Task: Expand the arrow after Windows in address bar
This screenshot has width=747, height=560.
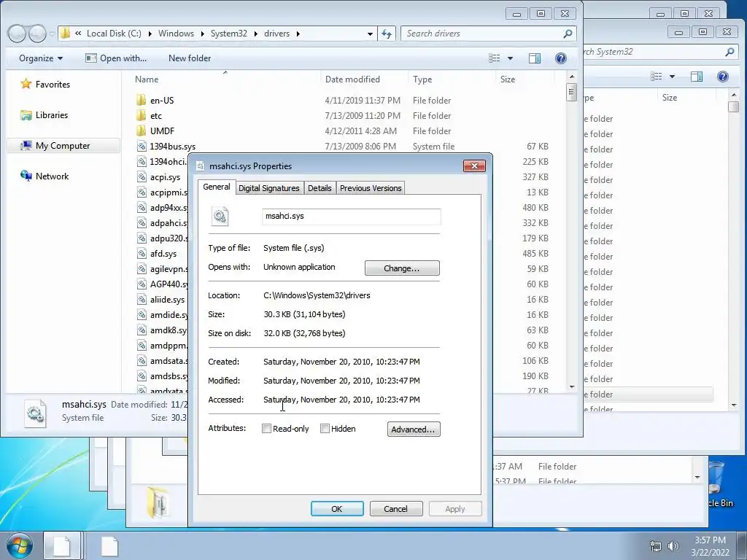Action: tap(203, 34)
